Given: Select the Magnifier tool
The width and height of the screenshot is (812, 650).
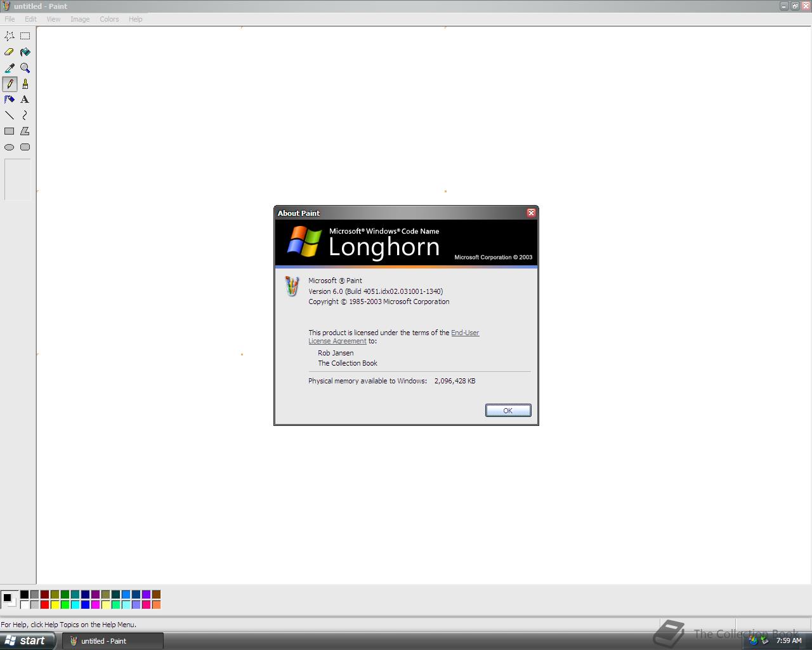Looking at the screenshot, I should [x=25, y=68].
